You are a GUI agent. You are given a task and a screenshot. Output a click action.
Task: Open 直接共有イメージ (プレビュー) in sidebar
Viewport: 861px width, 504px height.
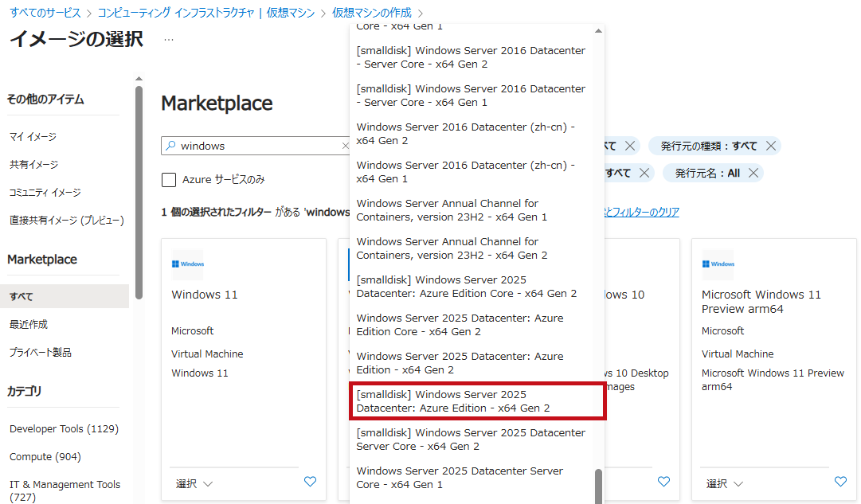[66, 221]
